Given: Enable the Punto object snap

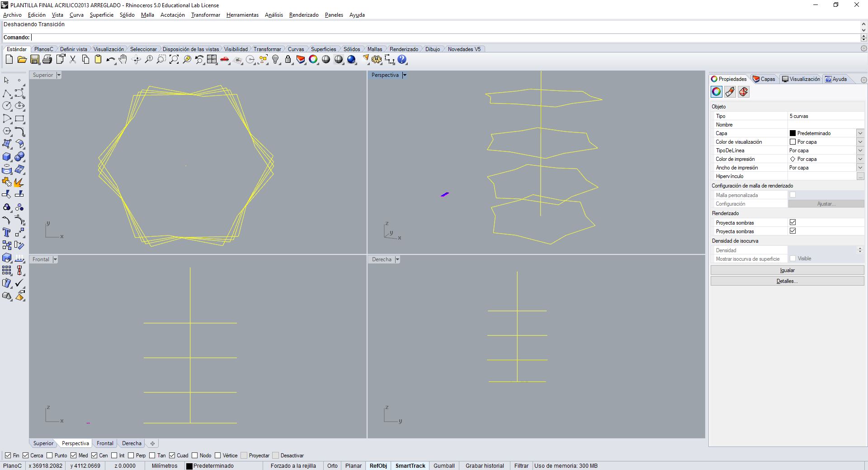Looking at the screenshot, I should pos(50,456).
